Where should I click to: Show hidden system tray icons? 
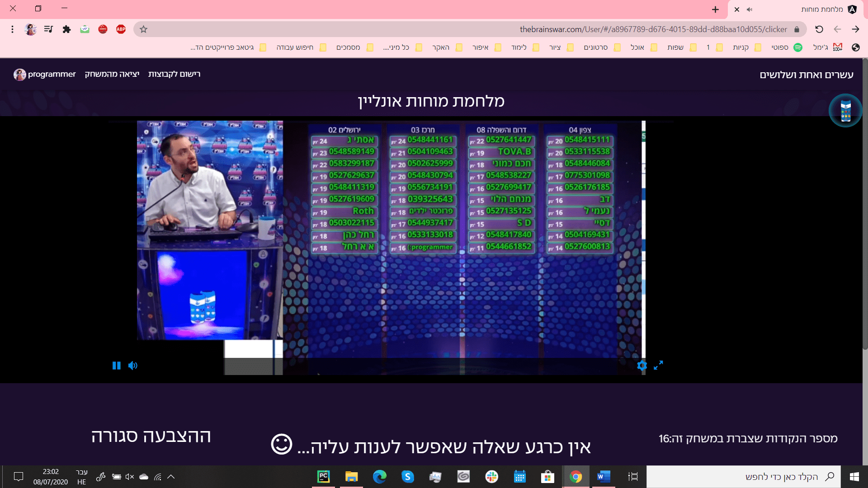click(x=171, y=477)
